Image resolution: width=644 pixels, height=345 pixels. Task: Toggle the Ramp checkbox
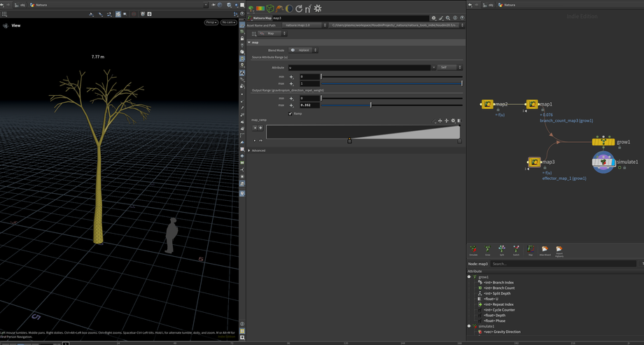coord(290,113)
